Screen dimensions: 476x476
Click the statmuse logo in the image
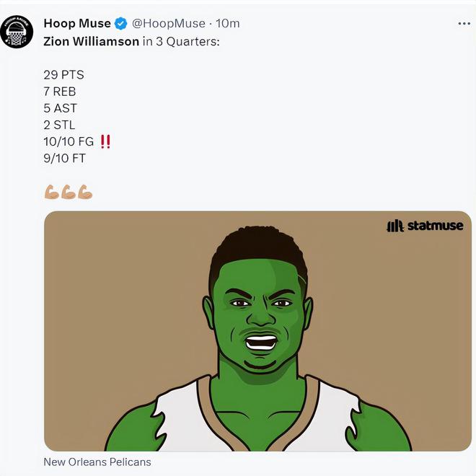[x=425, y=226]
